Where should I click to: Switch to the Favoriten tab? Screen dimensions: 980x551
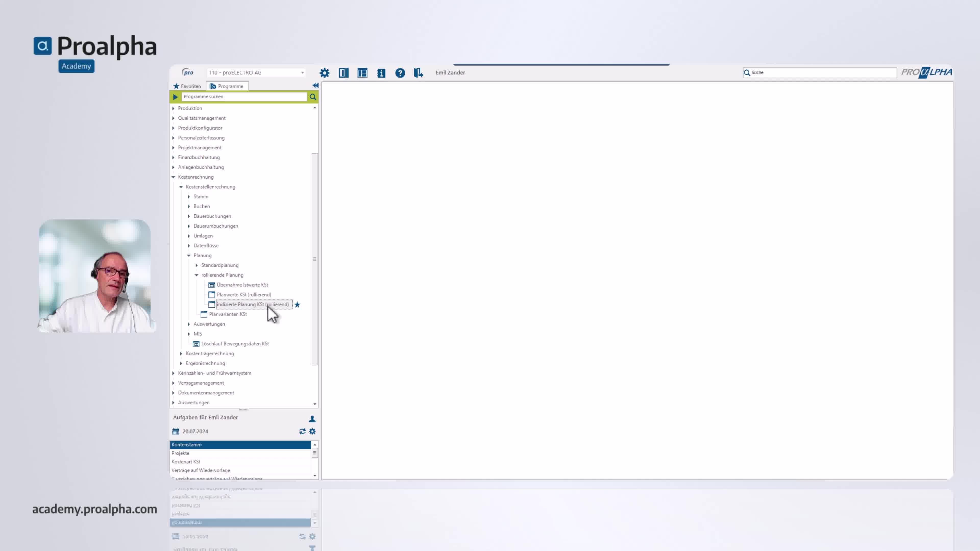click(x=187, y=86)
